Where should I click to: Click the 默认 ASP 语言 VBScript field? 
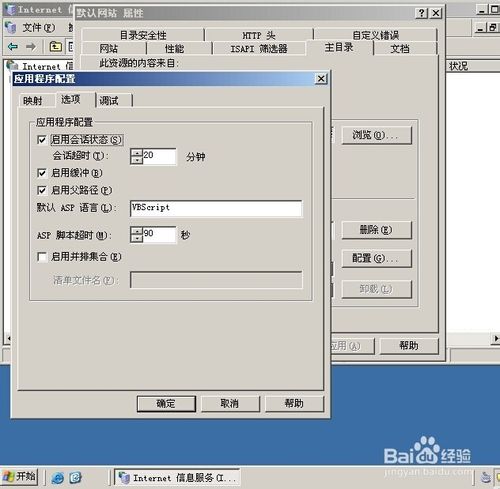[x=216, y=209]
